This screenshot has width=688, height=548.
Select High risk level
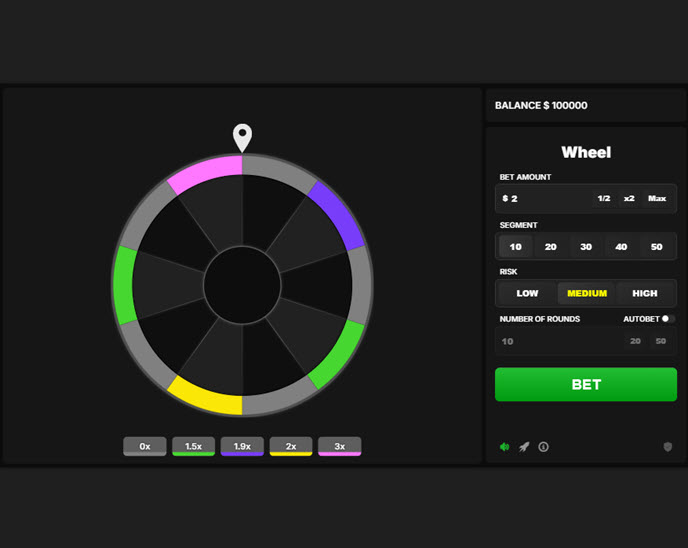(645, 293)
